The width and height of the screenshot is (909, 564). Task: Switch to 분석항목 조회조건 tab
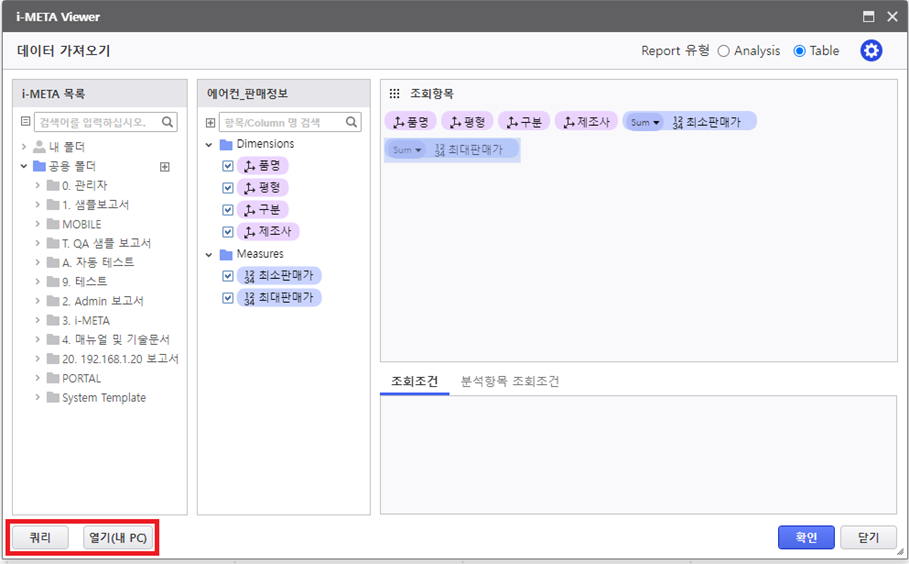tap(509, 381)
